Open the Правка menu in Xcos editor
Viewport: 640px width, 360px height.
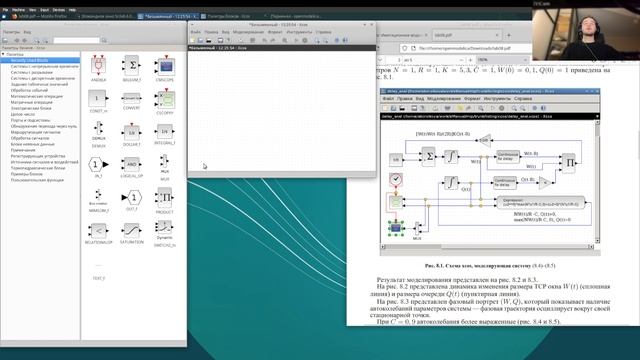pyautogui.click(x=211, y=32)
